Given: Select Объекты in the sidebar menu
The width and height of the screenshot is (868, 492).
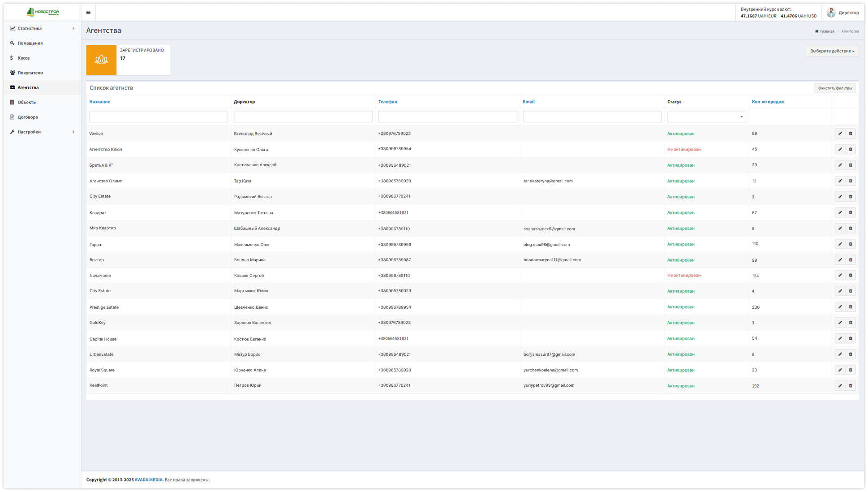Looking at the screenshot, I should [x=26, y=102].
